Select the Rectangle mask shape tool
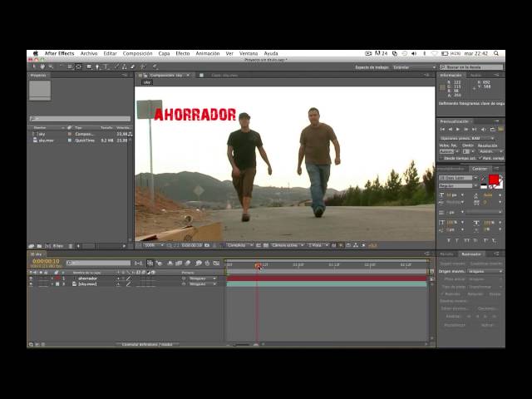This screenshot has height=399, width=532. click(x=89, y=66)
